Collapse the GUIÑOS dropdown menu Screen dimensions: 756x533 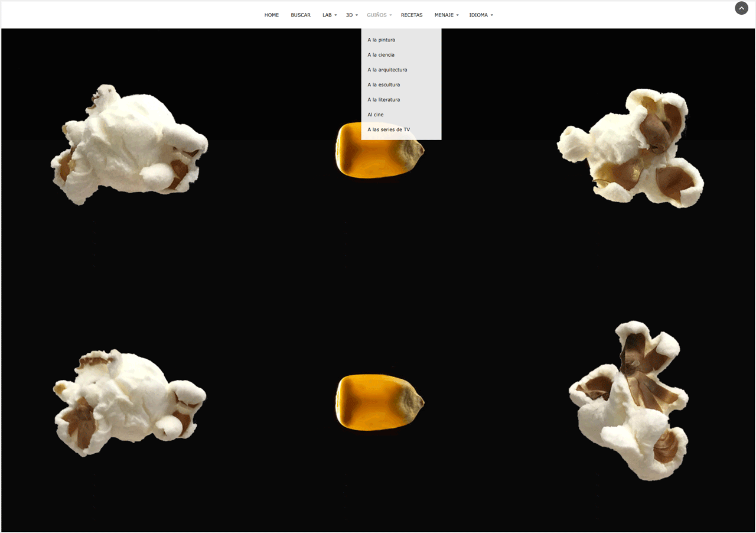coord(379,15)
